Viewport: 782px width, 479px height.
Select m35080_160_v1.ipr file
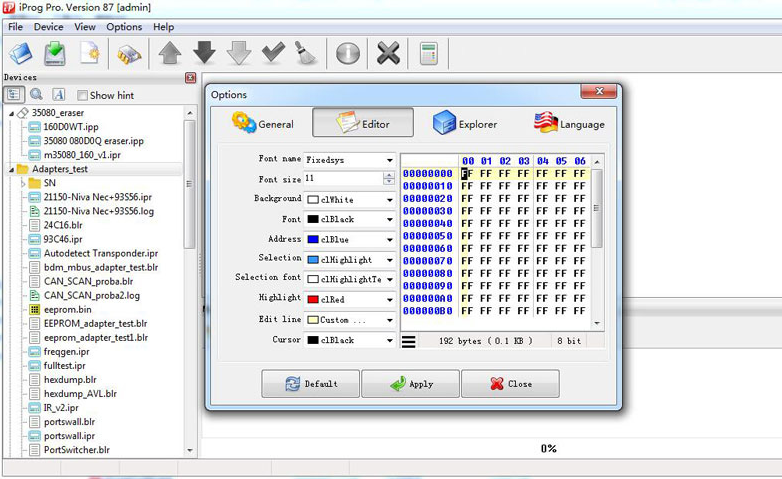[82, 155]
